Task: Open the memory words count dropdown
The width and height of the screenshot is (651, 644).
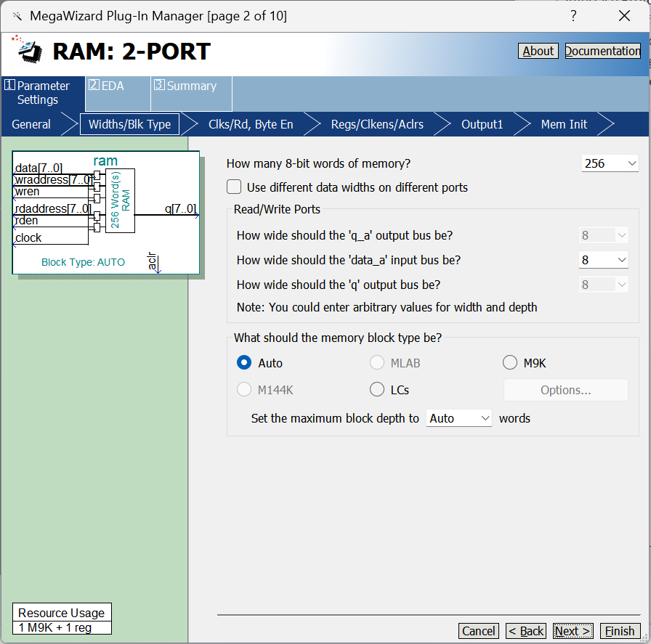Action: pos(610,163)
